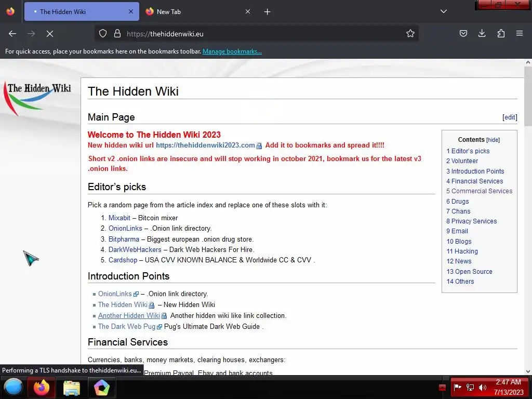Open Firefox from the taskbar

pos(42,387)
